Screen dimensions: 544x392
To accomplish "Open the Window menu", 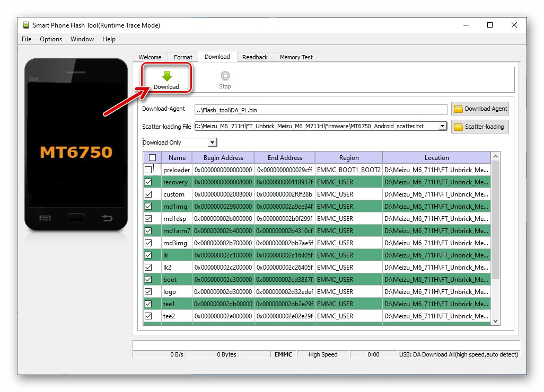I will point(82,39).
